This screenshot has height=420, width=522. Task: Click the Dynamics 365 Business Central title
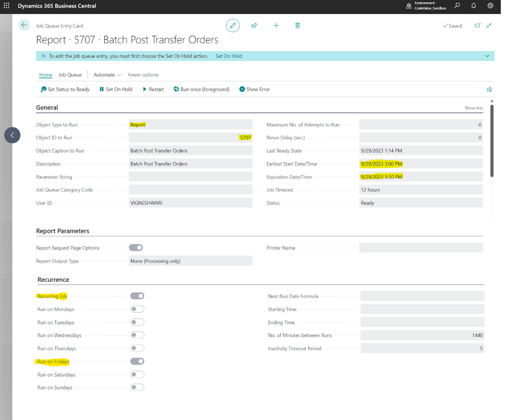[57, 6]
